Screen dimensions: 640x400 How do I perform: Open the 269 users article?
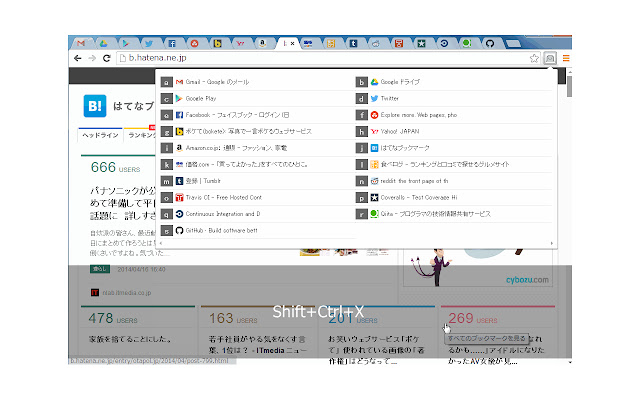tap(496, 350)
